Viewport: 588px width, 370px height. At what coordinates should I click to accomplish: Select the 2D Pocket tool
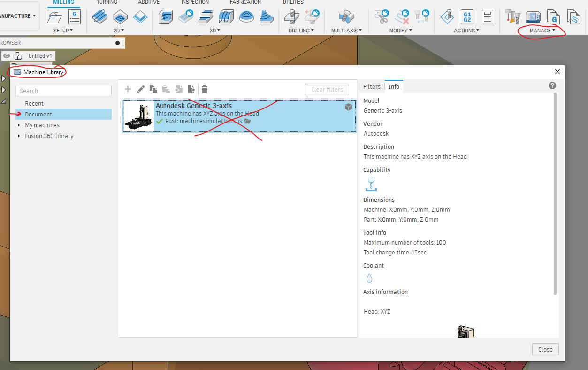120,17
